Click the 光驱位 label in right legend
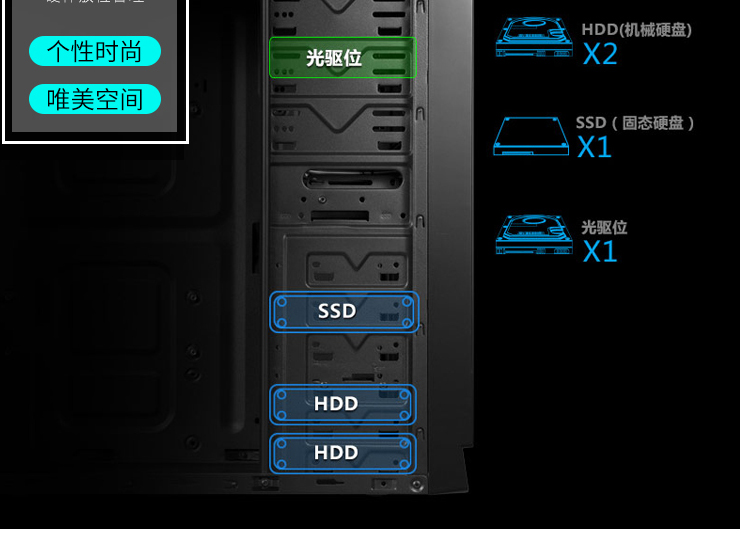 (604, 227)
